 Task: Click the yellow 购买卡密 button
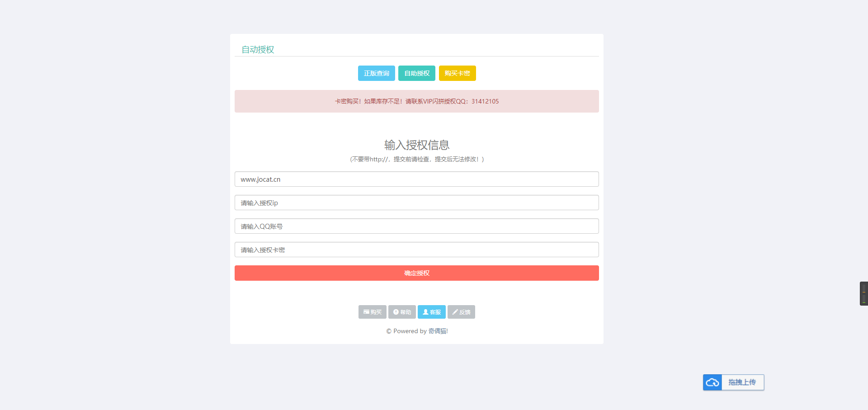point(457,73)
